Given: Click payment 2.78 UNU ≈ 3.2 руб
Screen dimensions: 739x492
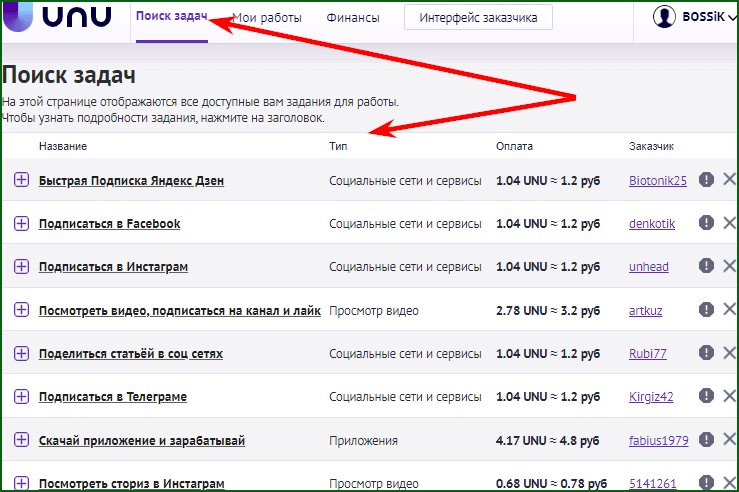Looking at the screenshot, I should point(548,311).
